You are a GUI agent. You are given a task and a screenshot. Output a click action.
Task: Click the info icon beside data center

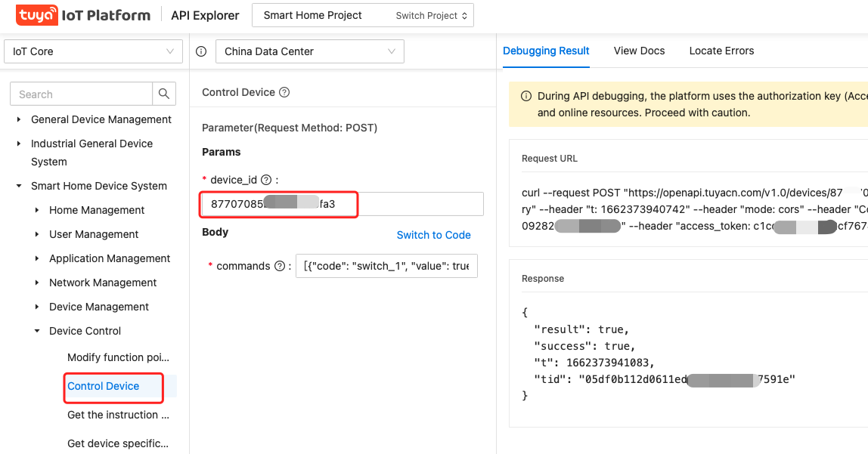click(x=201, y=51)
